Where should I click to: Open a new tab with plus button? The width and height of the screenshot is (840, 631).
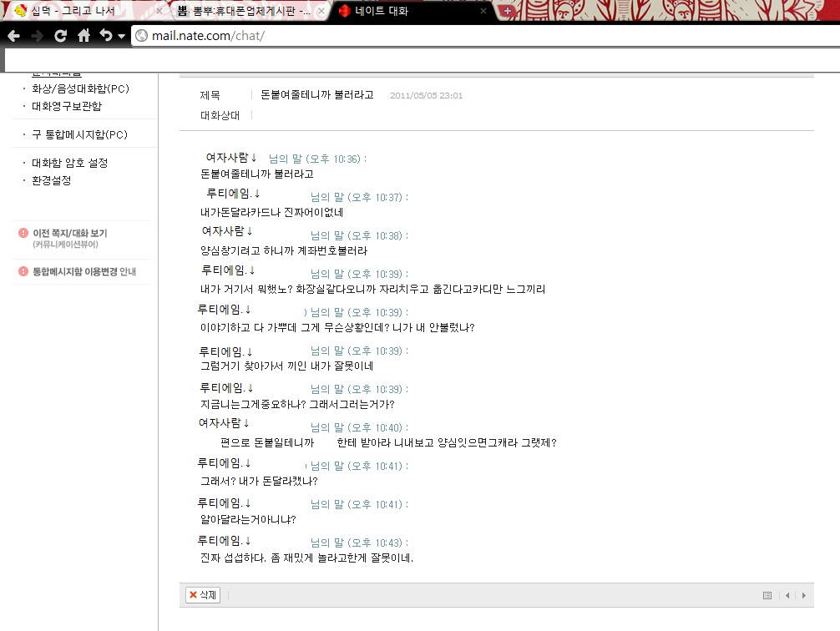click(x=508, y=11)
